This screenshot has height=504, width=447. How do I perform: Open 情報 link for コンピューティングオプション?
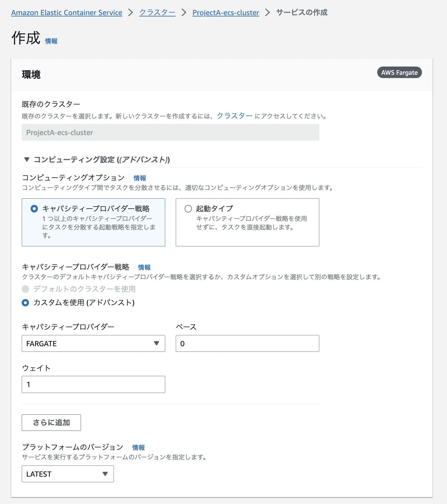(x=140, y=178)
